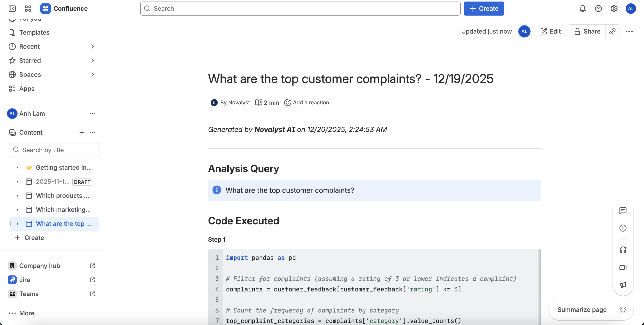
Task: Collapse the sidebar with the panel icon
Action: [12, 9]
